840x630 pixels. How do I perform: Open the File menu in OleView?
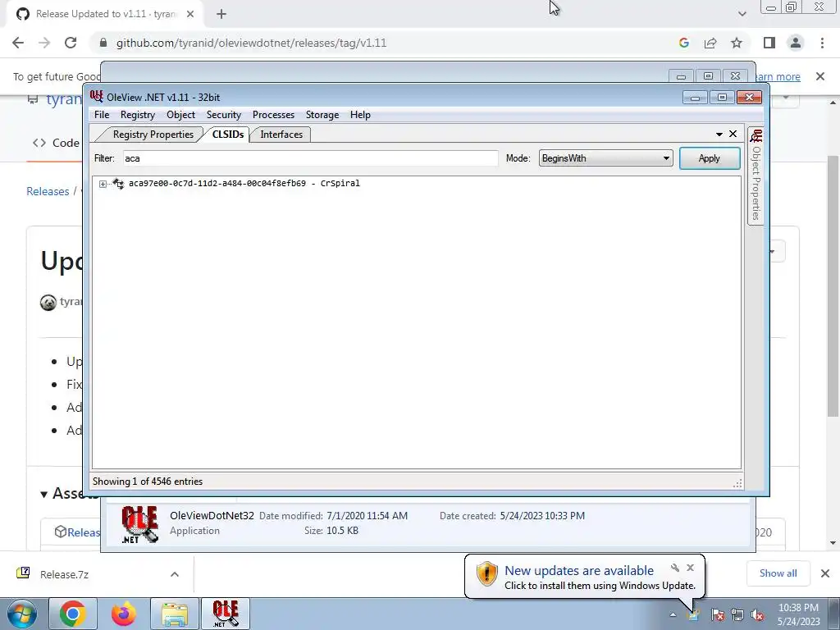point(101,115)
